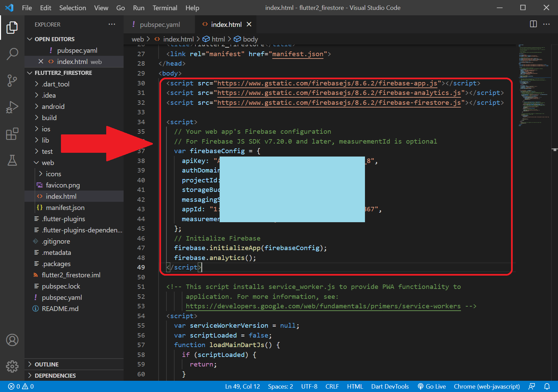Open the Source Control view
Image resolution: width=558 pixels, height=392 pixels.
tap(12, 81)
